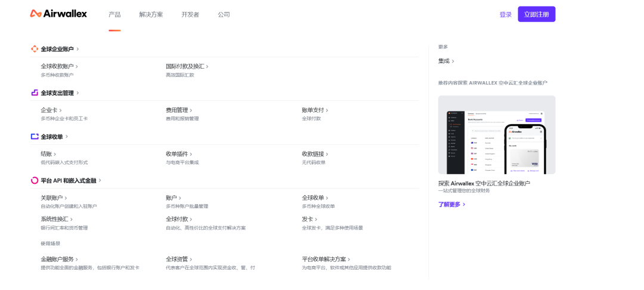
Task: Click 低代码嵌入式支付形式 description
Action: tap(64, 163)
